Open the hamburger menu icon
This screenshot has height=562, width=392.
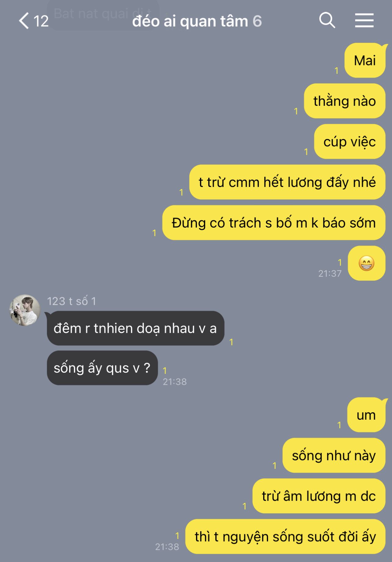[364, 20]
